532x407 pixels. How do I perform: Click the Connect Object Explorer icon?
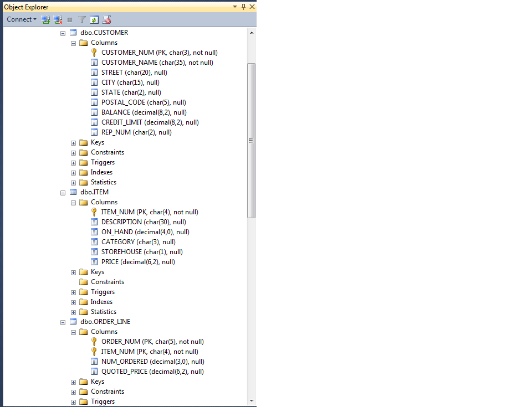tap(45, 20)
